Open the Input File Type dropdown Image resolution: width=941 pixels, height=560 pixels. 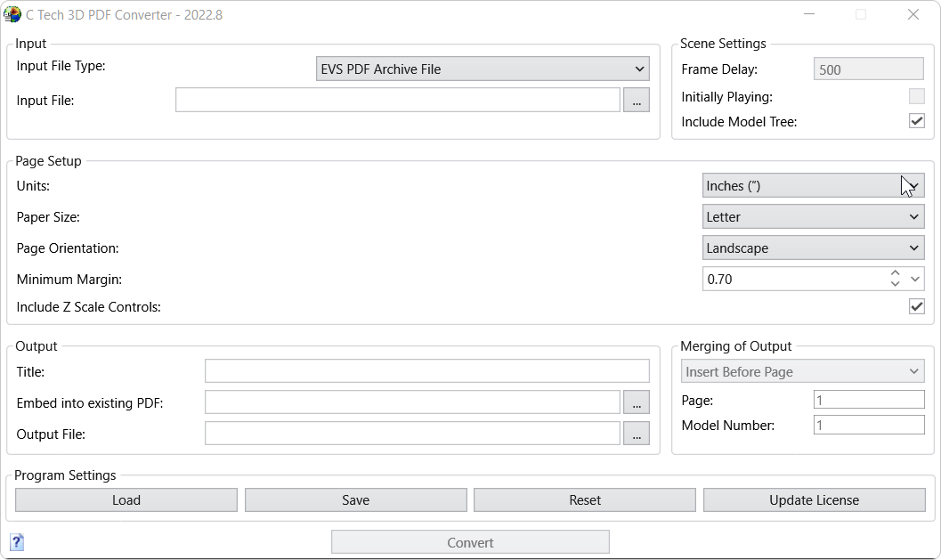483,69
